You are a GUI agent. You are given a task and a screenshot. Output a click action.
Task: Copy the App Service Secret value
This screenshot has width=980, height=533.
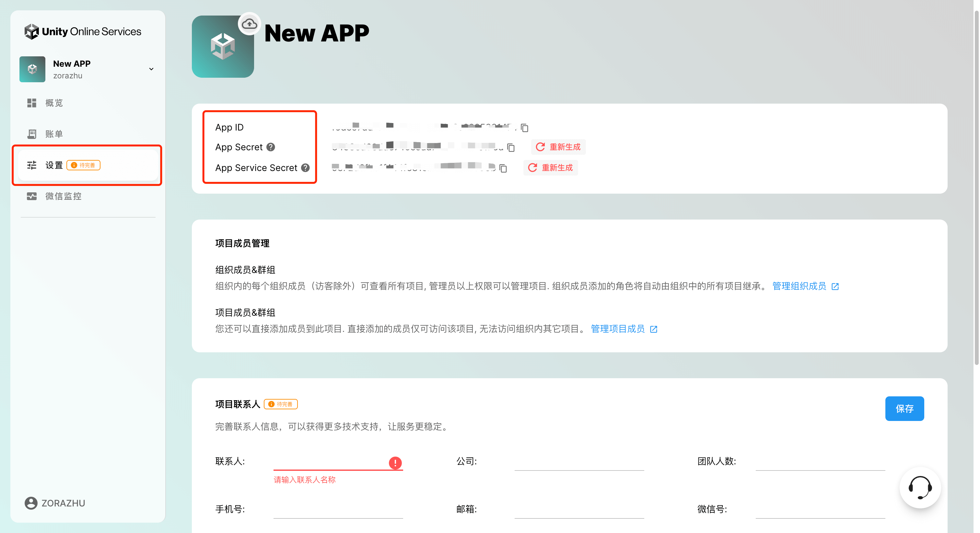503,168
